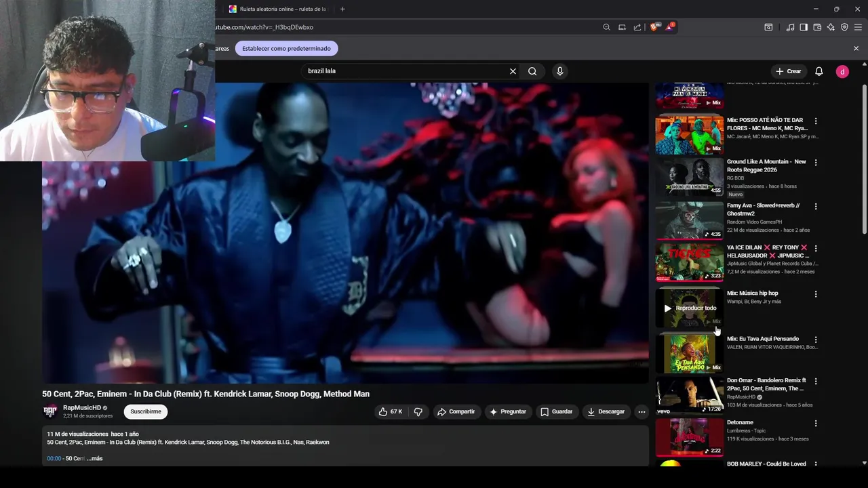Open options for 'Mix: Eu Tava Aqui Pensando'
This screenshot has height=488, width=868.
pos(816,340)
